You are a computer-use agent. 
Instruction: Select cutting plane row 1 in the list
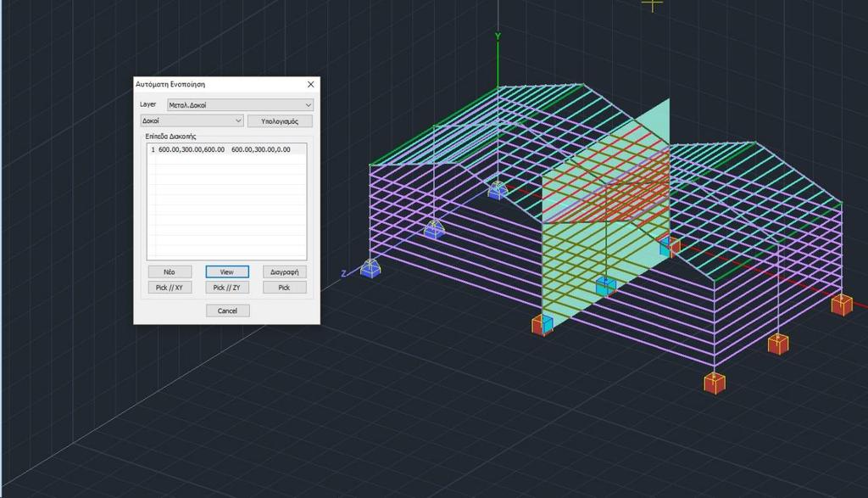pyautogui.click(x=226, y=149)
